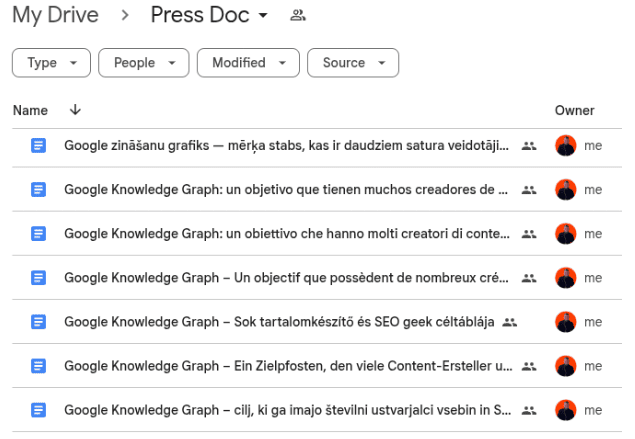Open the Source filter dropdown
Image resolution: width=635 pixels, height=439 pixels.
[353, 63]
